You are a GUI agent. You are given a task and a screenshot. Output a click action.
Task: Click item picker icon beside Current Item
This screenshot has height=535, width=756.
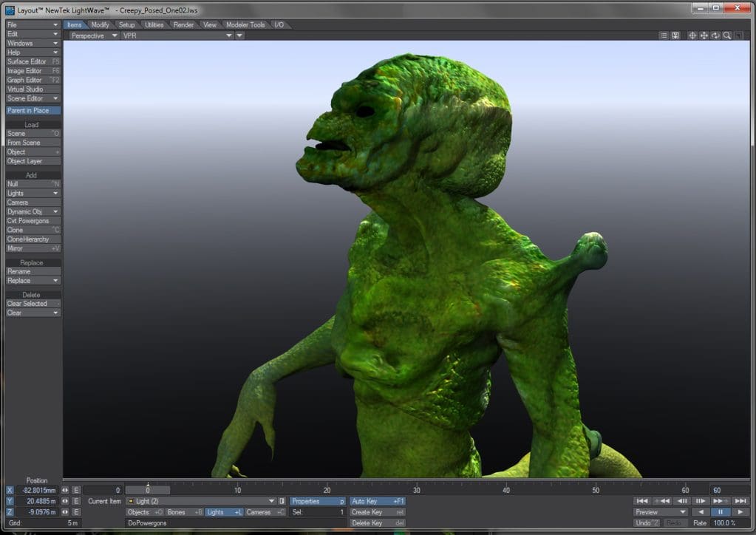(282, 501)
